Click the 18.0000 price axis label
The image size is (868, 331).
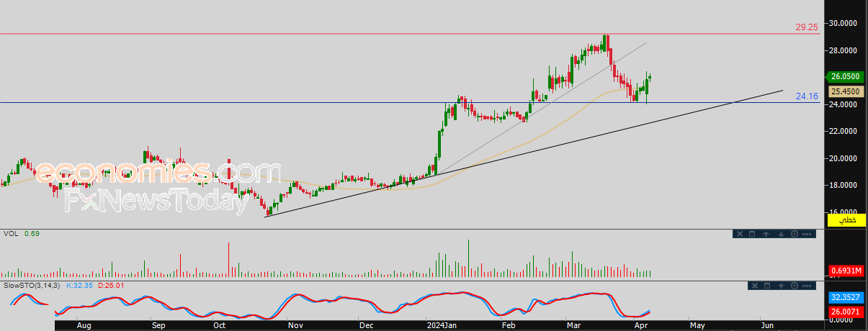[x=843, y=186]
